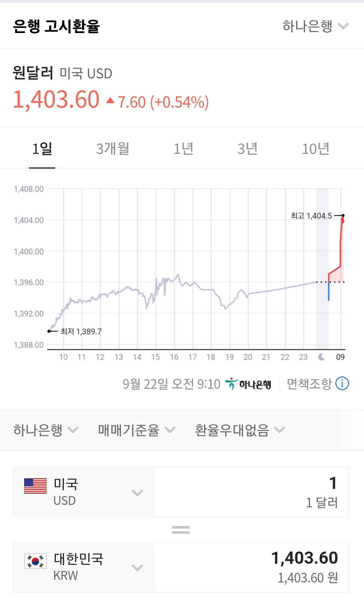
Task: Switch to the 1년 chart tab
Action: coord(184,149)
